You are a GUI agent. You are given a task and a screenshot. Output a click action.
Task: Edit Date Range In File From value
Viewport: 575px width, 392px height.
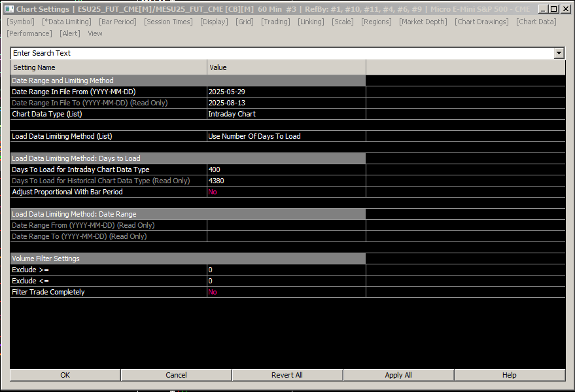pos(287,92)
